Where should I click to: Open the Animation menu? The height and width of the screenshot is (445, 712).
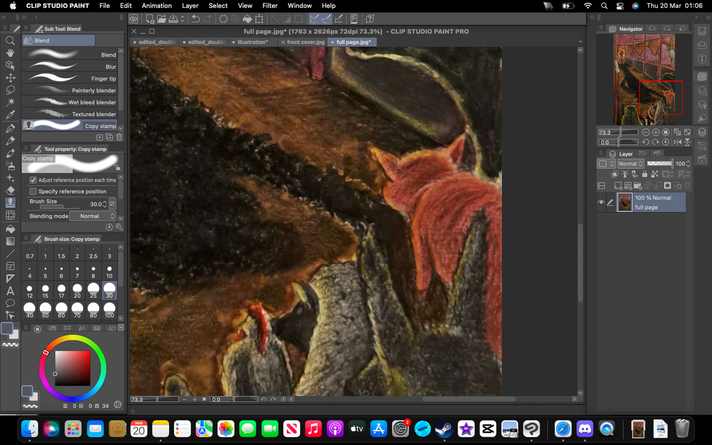click(157, 6)
